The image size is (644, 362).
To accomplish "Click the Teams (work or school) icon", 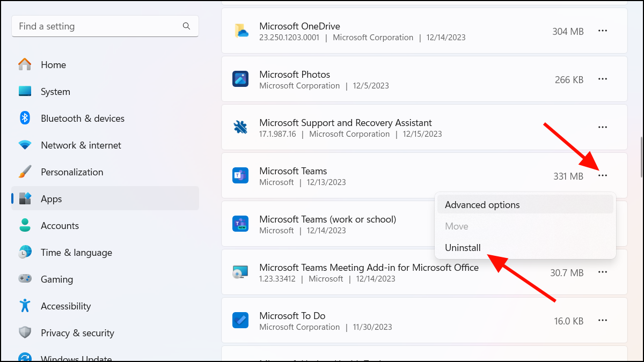I will pyautogui.click(x=240, y=224).
